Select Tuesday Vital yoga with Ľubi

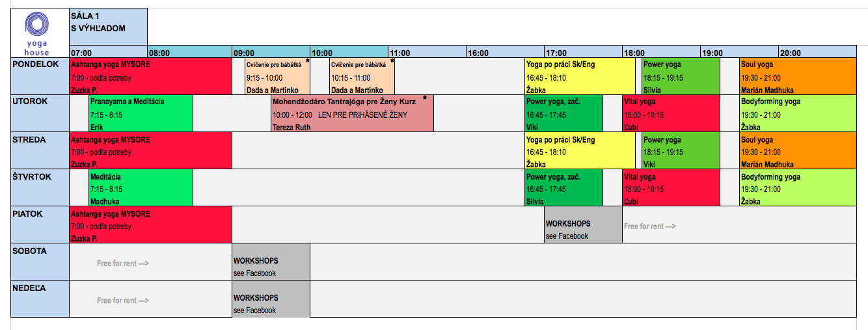671,114
